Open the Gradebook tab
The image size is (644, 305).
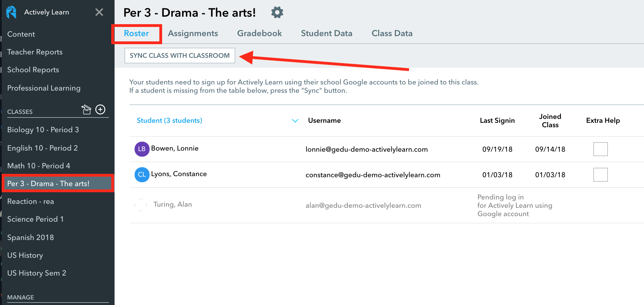coord(259,33)
